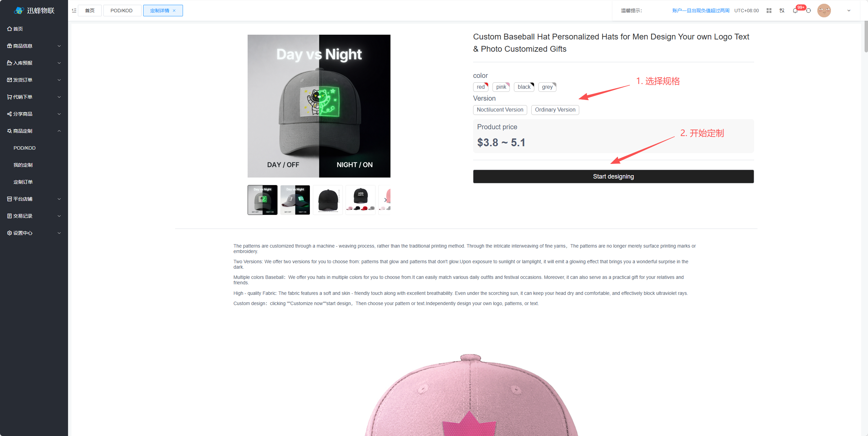Screen dimensions: 868x436
Task: Select the red color option
Action: point(481,87)
